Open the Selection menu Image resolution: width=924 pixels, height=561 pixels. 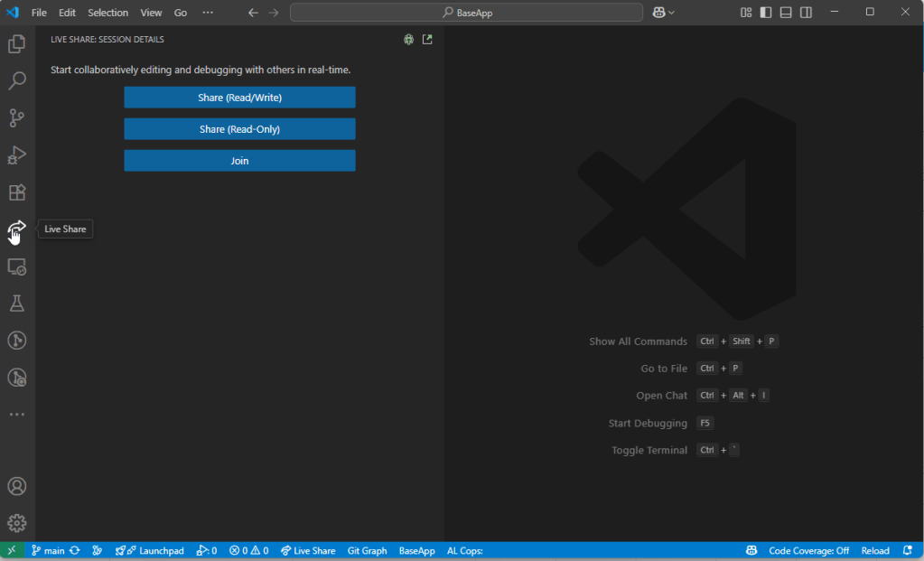tap(107, 13)
